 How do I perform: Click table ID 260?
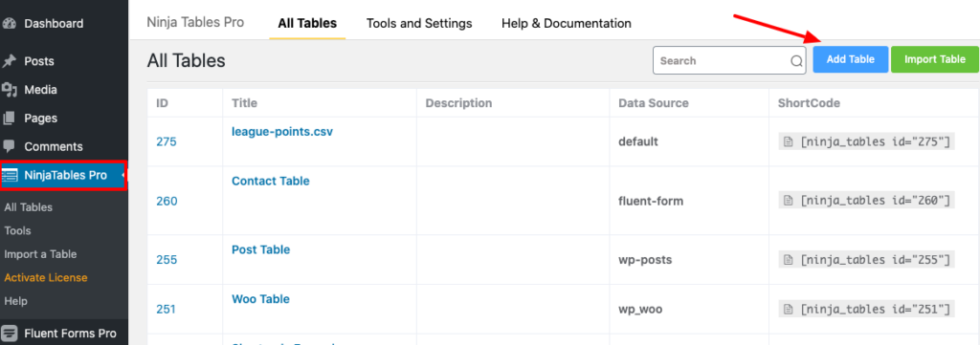click(167, 201)
